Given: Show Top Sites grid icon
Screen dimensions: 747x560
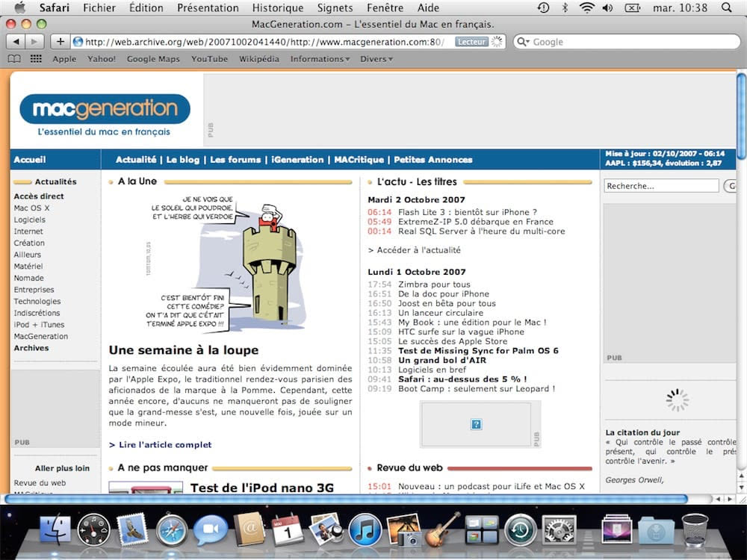Looking at the screenshot, I should point(36,59).
